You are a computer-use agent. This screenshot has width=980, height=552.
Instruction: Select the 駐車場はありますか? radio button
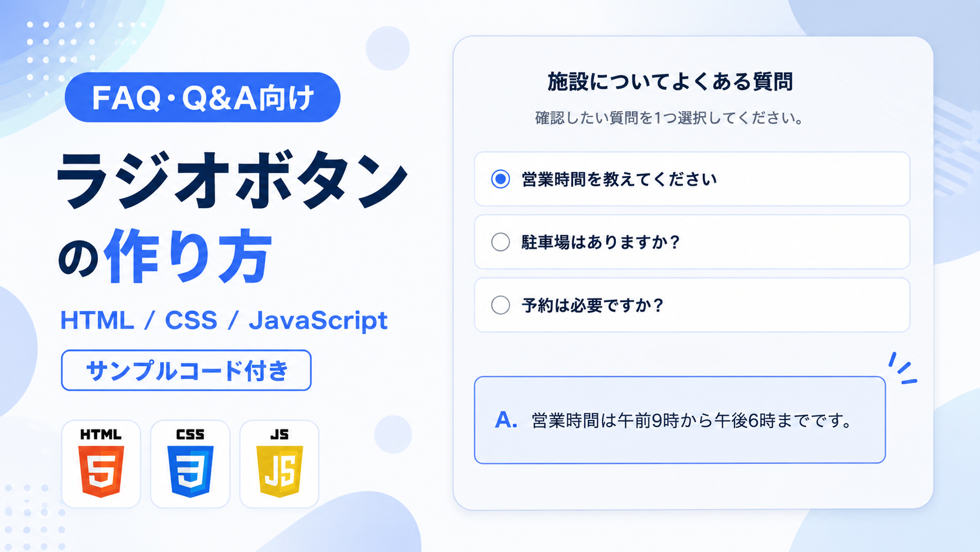pyautogui.click(x=501, y=242)
